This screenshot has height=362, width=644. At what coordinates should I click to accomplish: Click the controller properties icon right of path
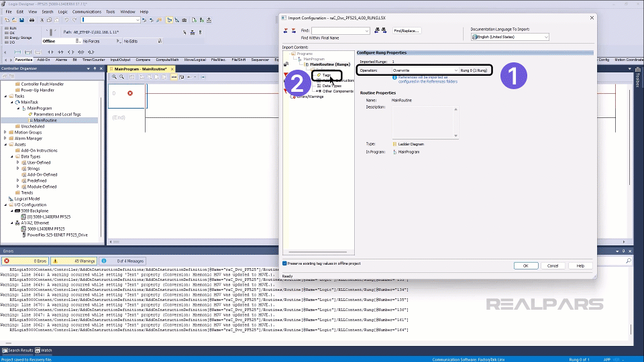coord(200,32)
